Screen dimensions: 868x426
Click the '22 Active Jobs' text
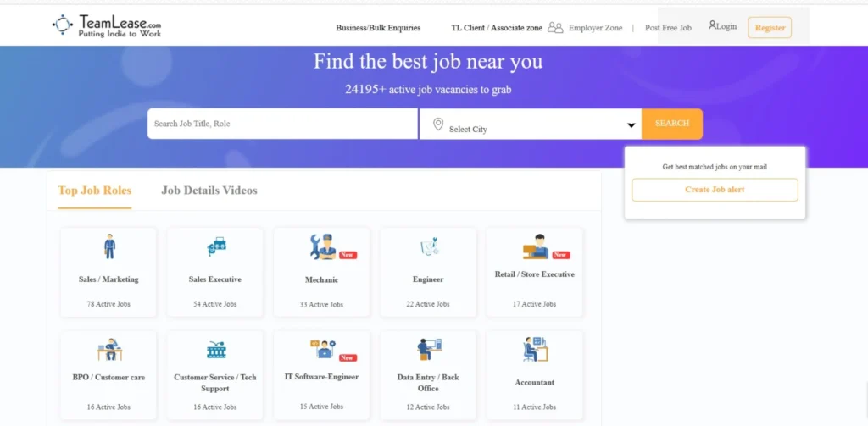pyautogui.click(x=428, y=304)
